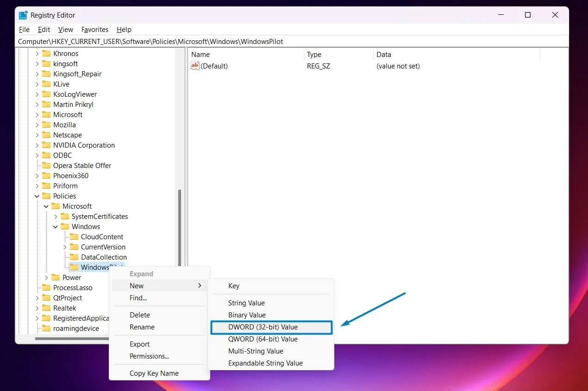Expand the Power key
588x391 pixels.
[46, 277]
